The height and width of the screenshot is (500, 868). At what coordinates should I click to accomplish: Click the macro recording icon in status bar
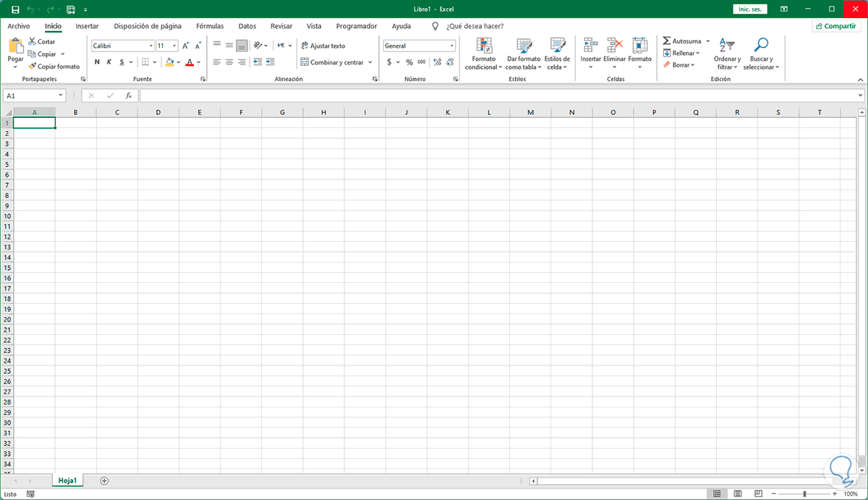[30, 494]
